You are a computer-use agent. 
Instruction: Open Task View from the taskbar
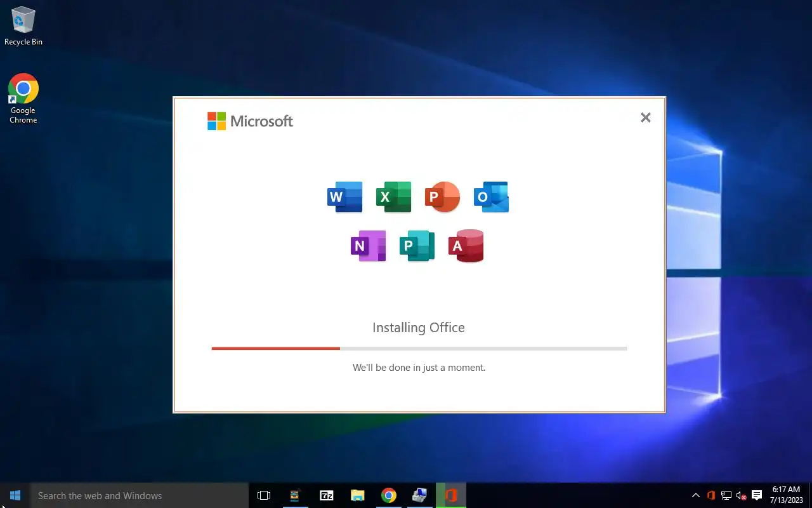pos(264,495)
